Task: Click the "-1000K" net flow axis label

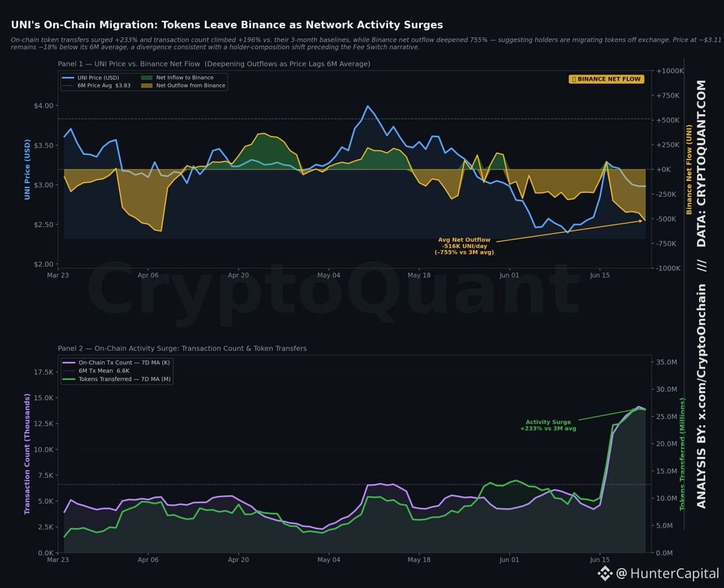Action: coord(669,268)
